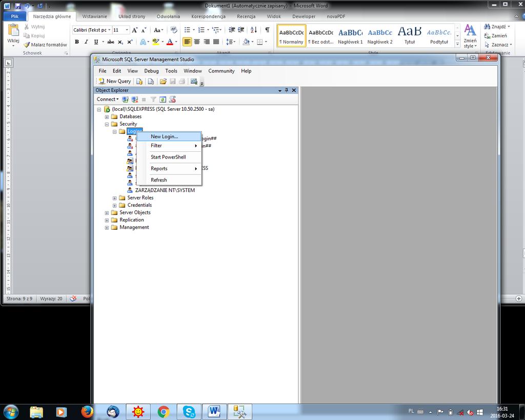Toggle Object Explorer auto-hide pin
The width and height of the screenshot is (525, 420).
[287, 90]
